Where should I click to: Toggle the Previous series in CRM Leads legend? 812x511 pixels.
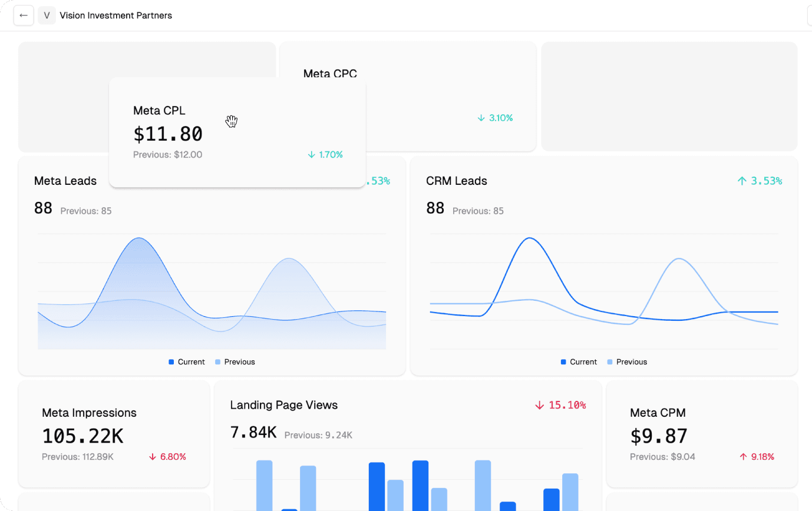tap(627, 361)
